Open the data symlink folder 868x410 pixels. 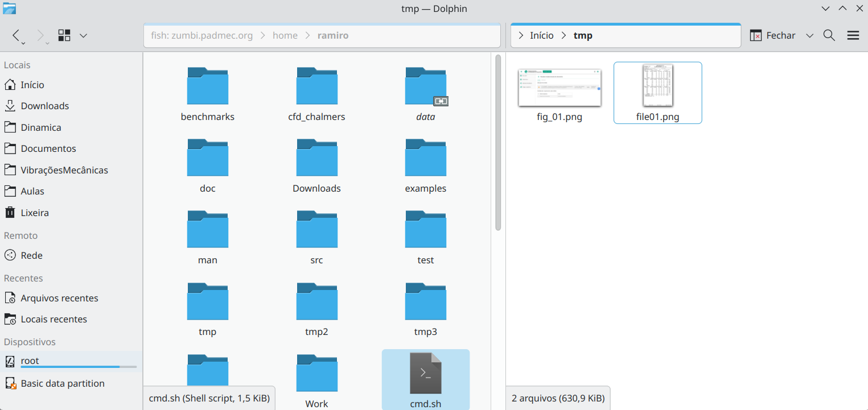426,94
